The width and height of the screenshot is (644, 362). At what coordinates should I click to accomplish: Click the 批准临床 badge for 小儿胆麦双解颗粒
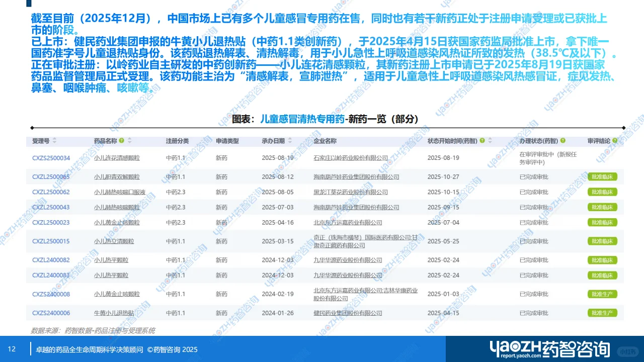pos(602,176)
